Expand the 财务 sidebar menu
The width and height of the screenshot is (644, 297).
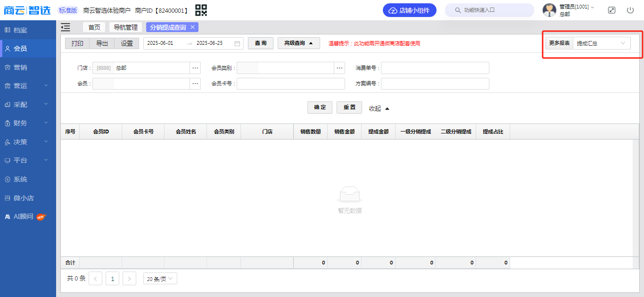click(x=28, y=123)
